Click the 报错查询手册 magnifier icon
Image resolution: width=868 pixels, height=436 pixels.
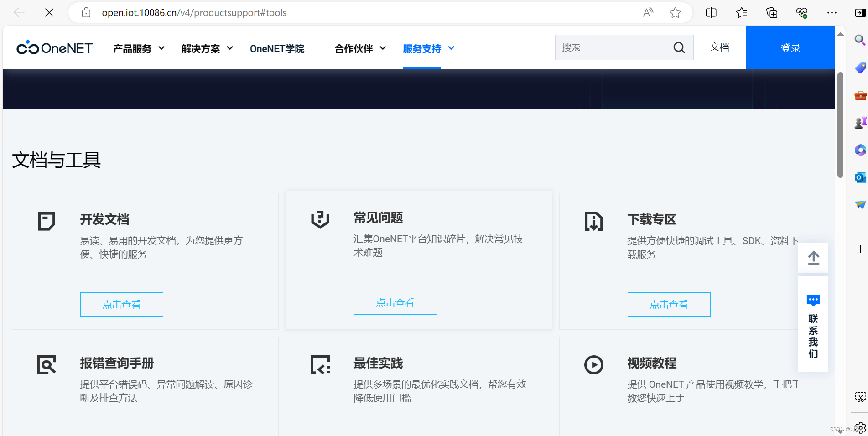(x=46, y=365)
